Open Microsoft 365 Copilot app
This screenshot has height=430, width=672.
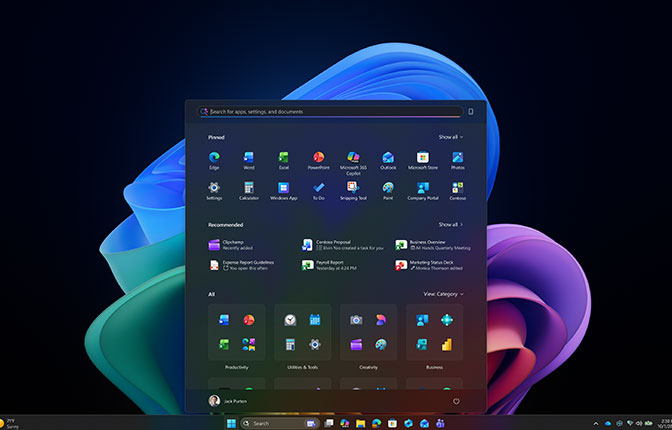click(352, 158)
